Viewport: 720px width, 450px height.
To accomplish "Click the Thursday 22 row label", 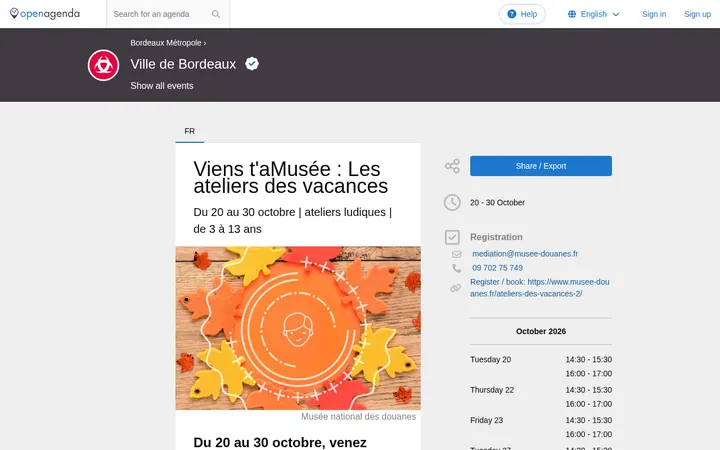I will (492, 390).
